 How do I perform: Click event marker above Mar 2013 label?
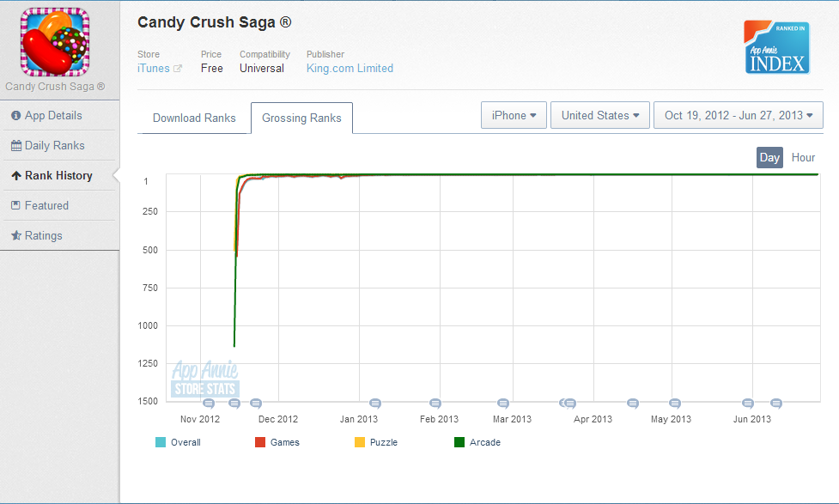(503, 404)
